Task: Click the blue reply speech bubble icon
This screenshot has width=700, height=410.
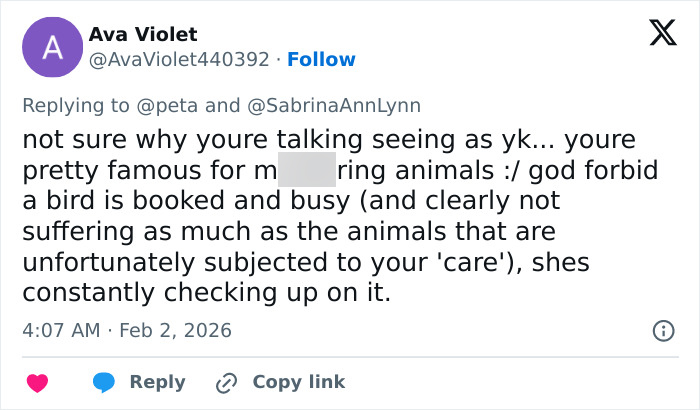Action: click(104, 382)
